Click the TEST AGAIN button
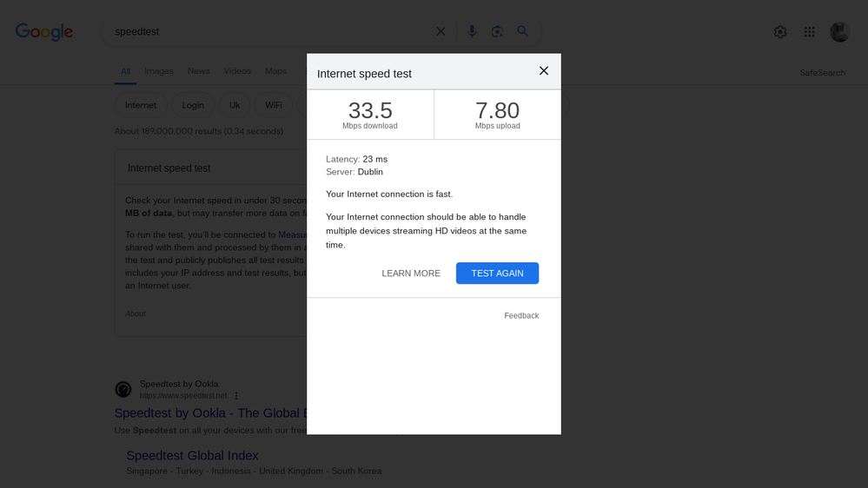 [x=497, y=273]
